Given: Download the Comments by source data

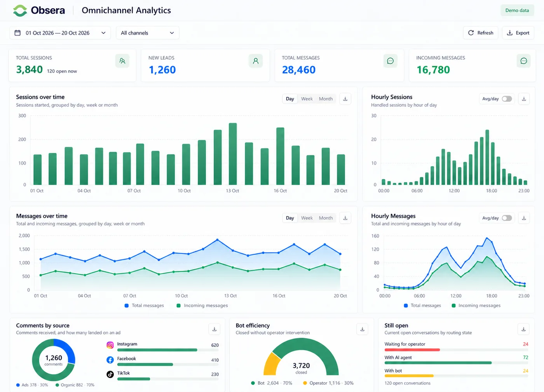Looking at the screenshot, I should [x=214, y=329].
